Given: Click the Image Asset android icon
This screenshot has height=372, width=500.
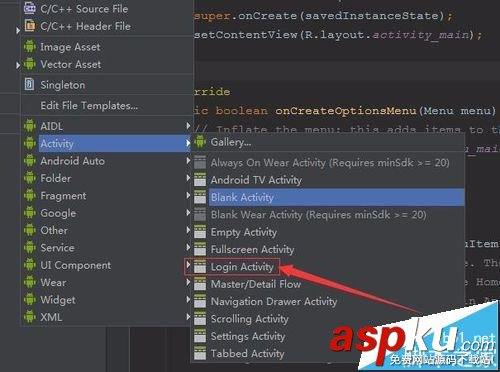Looking at the screenshot, I should 30,47.
